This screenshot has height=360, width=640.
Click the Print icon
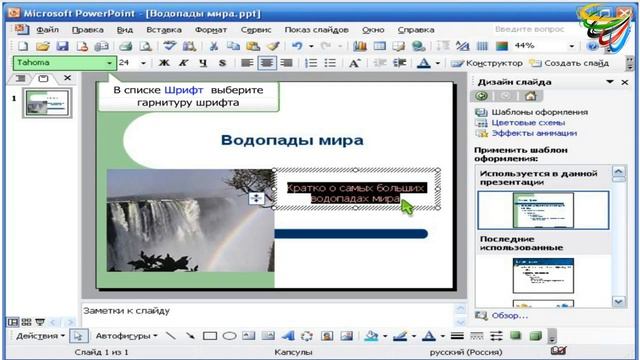tap(125, 46)
